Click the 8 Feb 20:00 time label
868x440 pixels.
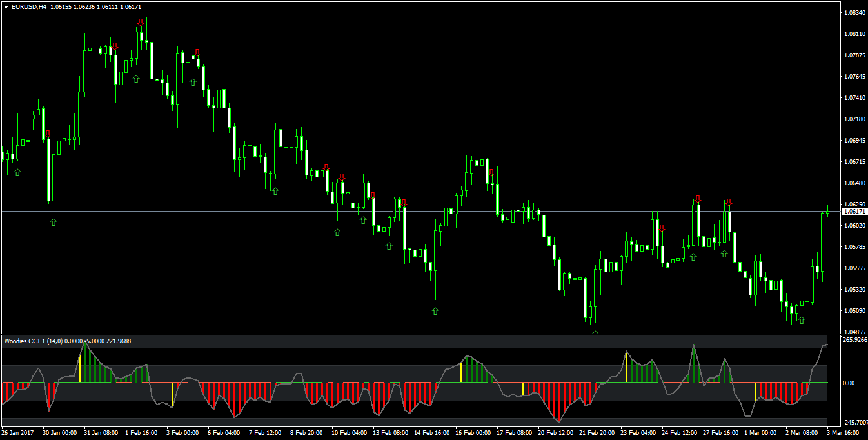pos(308,433)
